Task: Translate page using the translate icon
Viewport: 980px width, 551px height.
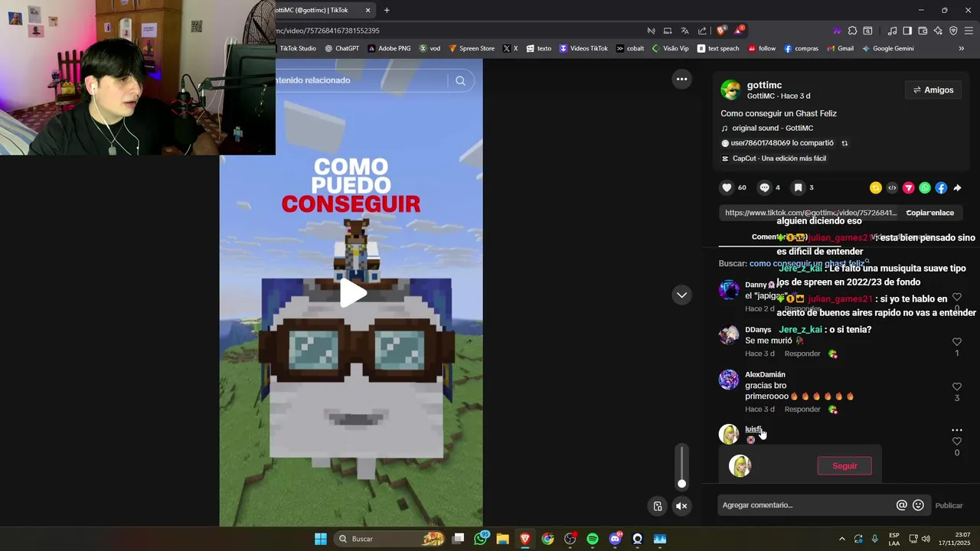Action: tap(684, 31)
